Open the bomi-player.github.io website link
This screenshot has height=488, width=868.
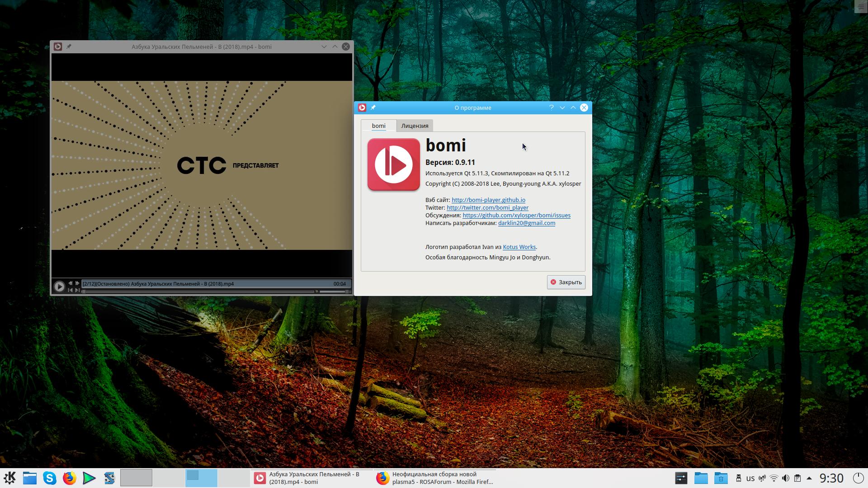(x=488, y=200)
